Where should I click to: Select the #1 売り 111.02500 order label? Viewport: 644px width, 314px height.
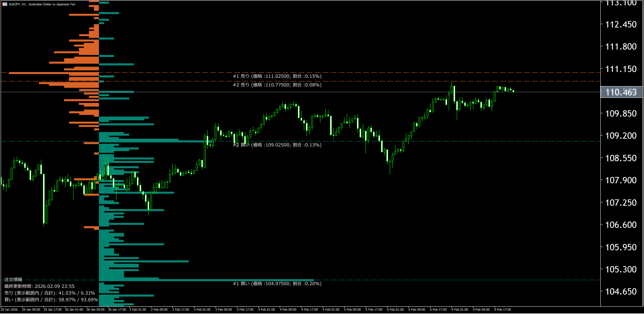click(277, 76)
